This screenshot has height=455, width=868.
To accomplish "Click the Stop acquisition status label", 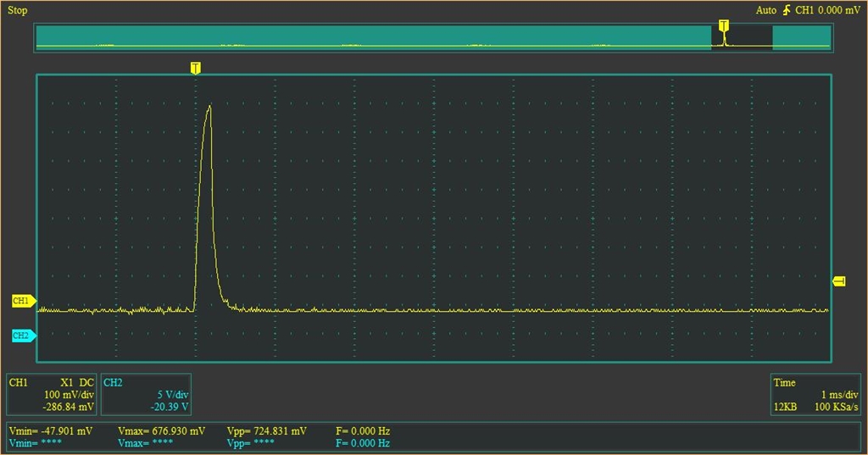I will tap(17, 10).
